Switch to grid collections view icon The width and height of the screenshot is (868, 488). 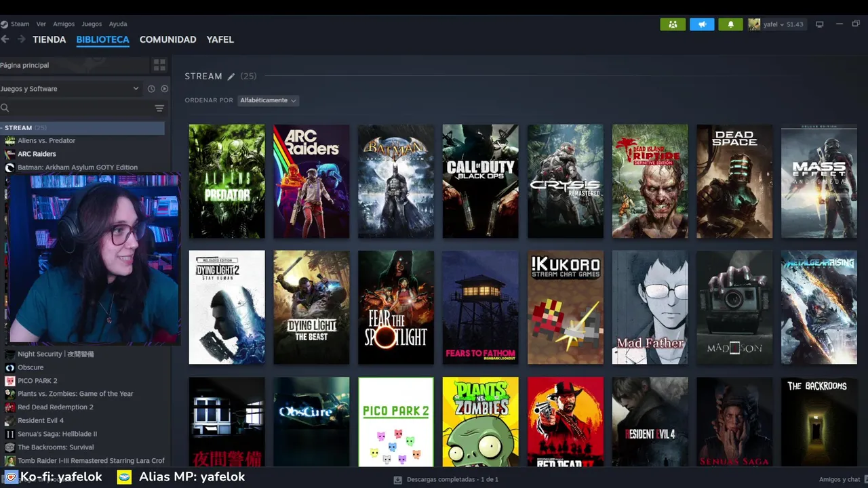[159, 65]
